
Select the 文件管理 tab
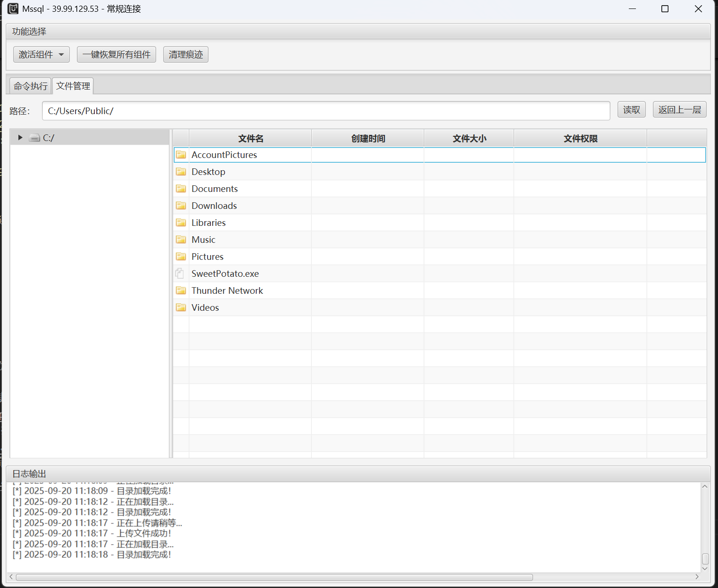73,86
